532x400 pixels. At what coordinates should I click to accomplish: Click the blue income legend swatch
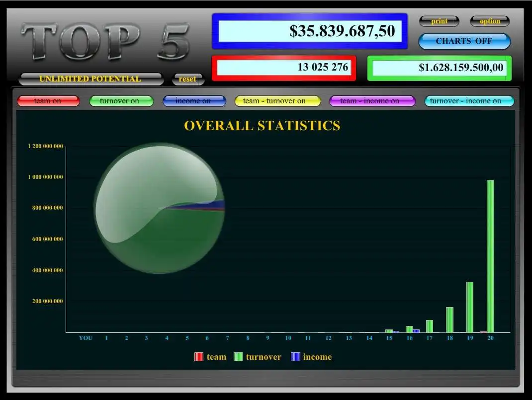pos(295,357)
